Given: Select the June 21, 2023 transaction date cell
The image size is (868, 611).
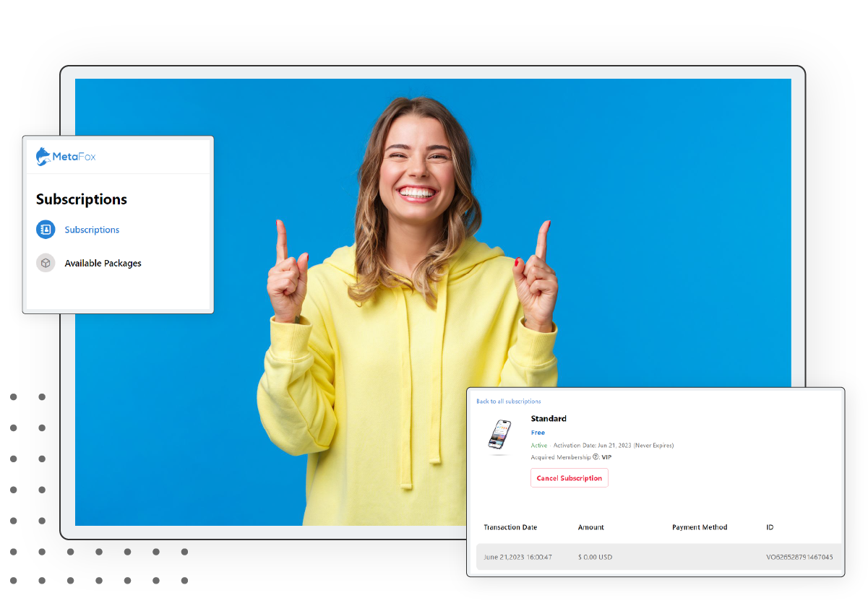Looking at the screenshot, I should [517, 557].
